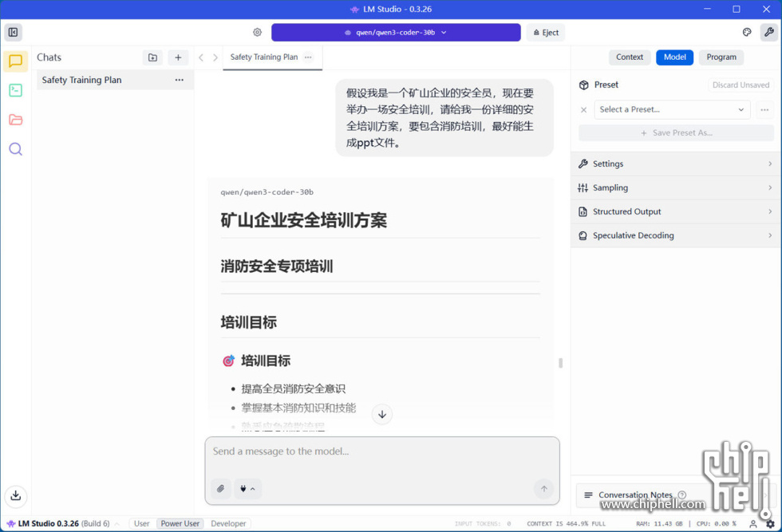Screen dimensions: 782x532
Task: Expand the Settings section
Action: (676, 164)
